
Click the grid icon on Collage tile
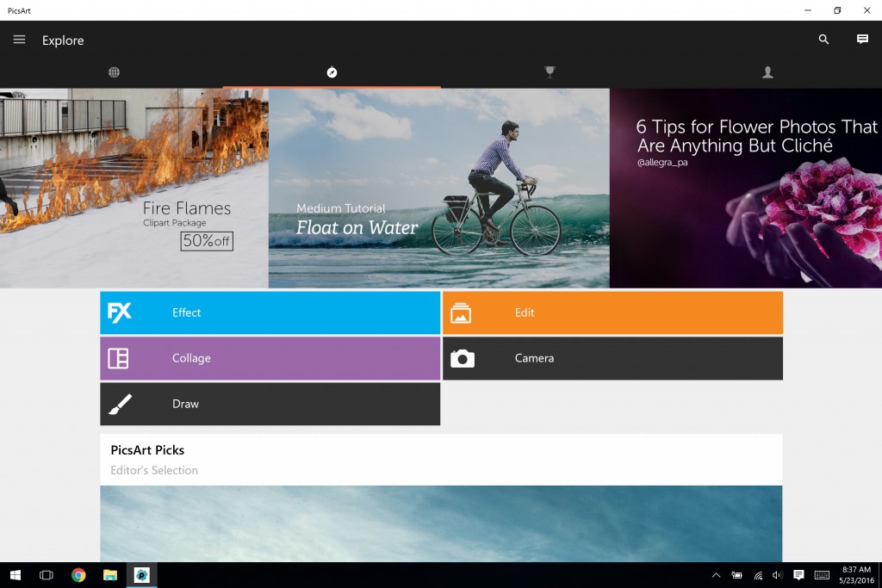[x=118, y=358]
